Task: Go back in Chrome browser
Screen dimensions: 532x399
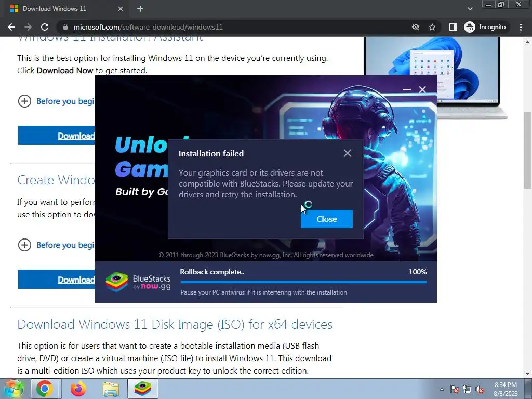Action: point(11,27)
